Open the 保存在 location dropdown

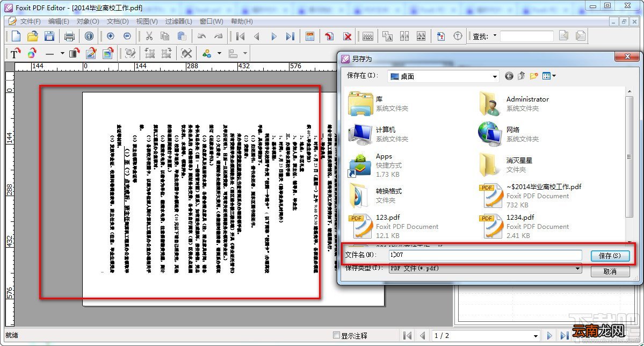click(x=495, y=76)
